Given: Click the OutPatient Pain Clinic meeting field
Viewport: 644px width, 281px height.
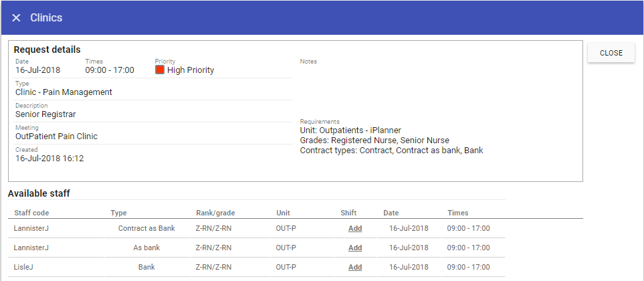Looking at the screenshot, I should pos(56,136).
